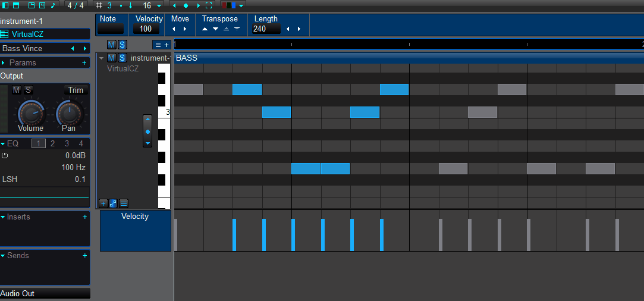Image resolution: width=644 pixels, height=301 pixels.
Task: Select EQ band 4 tab
Action: click(x=81, y=143)
